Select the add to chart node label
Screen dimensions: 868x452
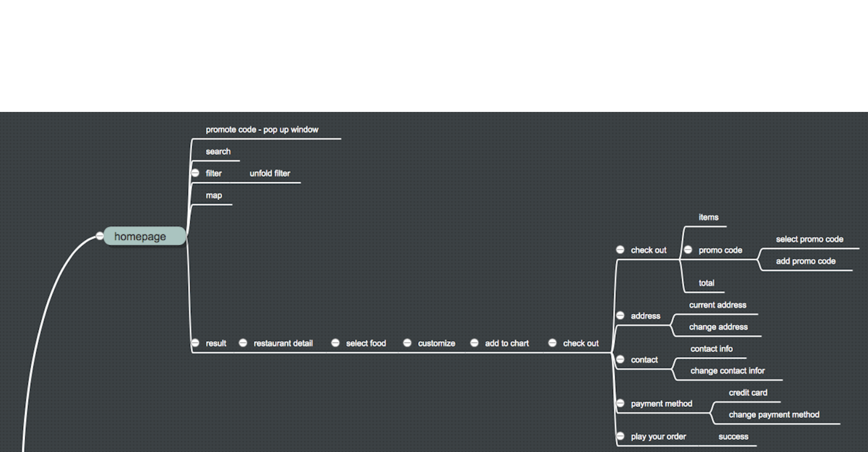click(x=507, y=343)
